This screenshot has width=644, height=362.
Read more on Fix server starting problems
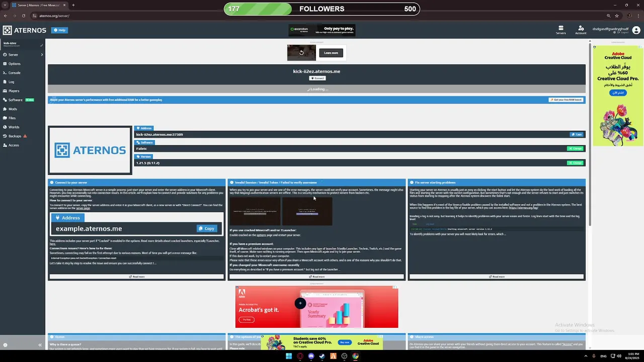[497, 277]
